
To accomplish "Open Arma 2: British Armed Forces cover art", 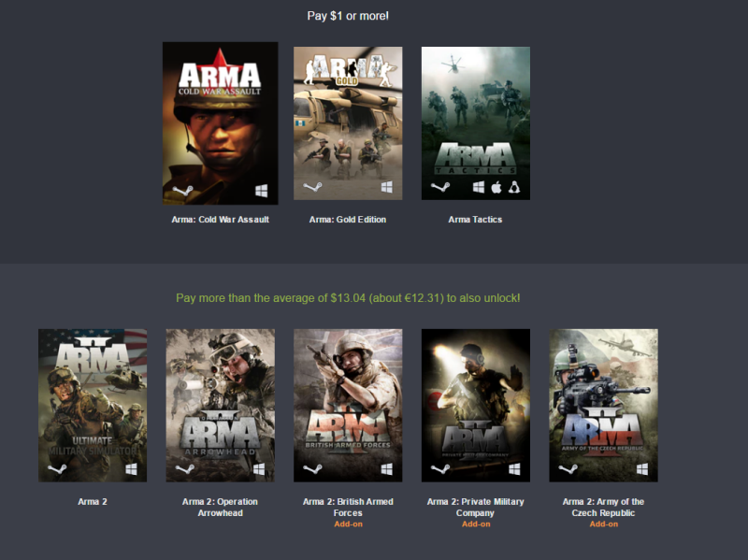I will point(348,406).
